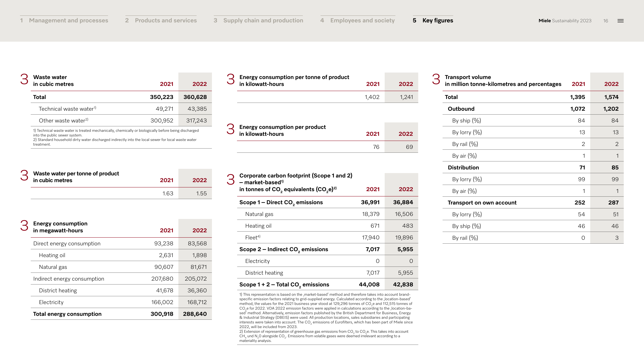The width and height of the screenshot is (644, 362).
Task: Select Scope 2 Indirect CO2 emissions label
Action: [284, 250]
